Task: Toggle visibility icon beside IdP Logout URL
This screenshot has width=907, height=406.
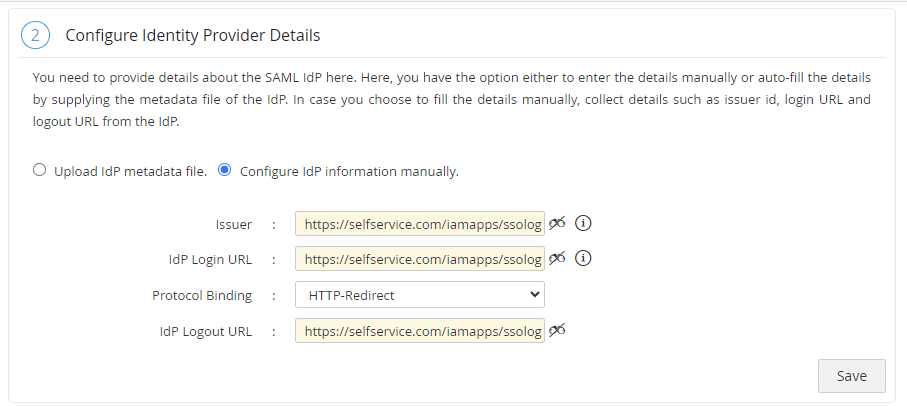Action: (x=557, y=330)
